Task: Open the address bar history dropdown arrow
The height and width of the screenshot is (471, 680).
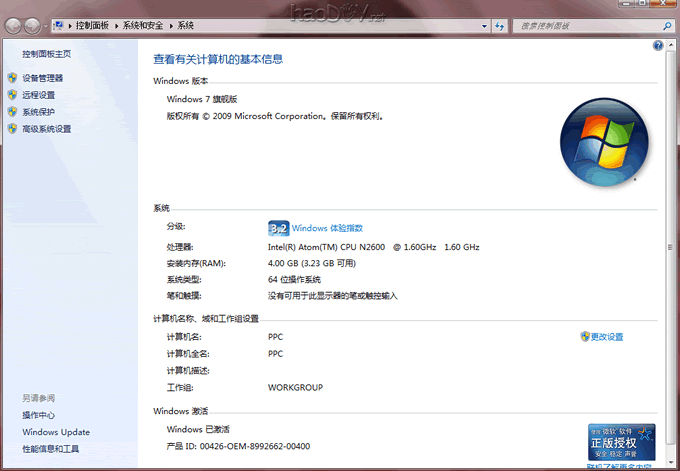Action: pyautogui.click(x=483, y=23)
